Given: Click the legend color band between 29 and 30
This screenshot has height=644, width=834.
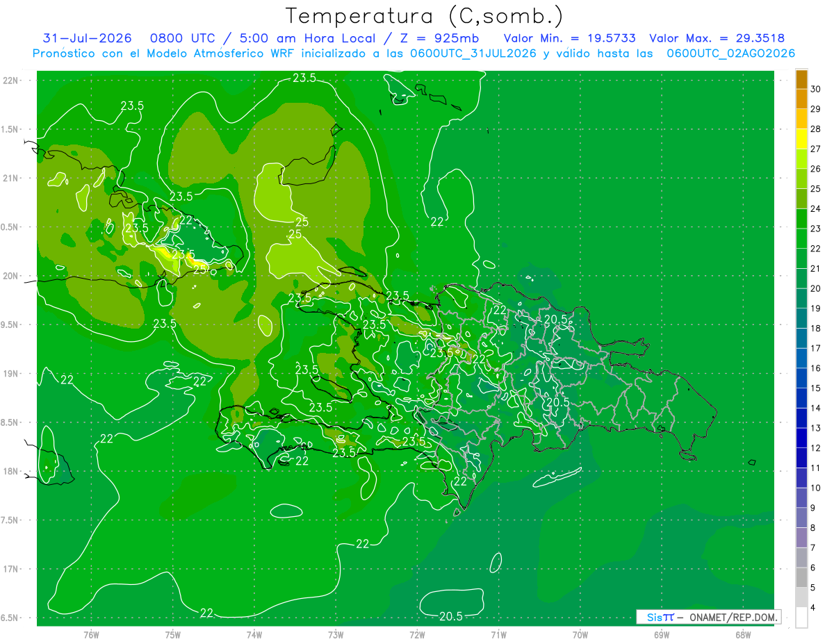Looking at the screenshot, I should [x=801, y=99].
